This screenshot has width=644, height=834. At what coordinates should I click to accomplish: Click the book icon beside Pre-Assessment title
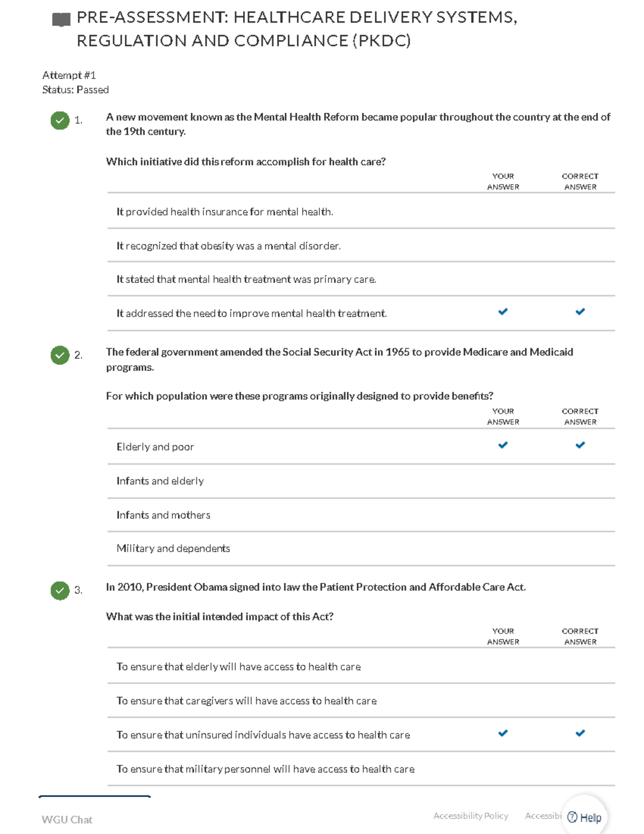[61, 20]
